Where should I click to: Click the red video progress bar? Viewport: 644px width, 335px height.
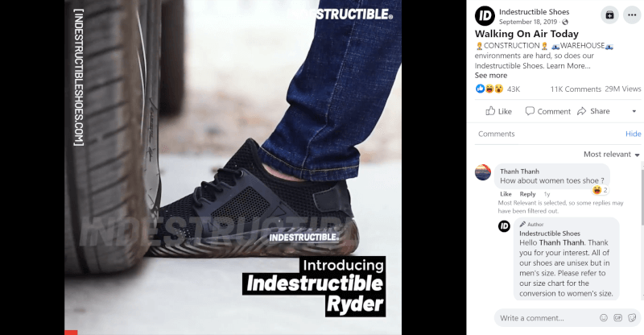[71, 333]
